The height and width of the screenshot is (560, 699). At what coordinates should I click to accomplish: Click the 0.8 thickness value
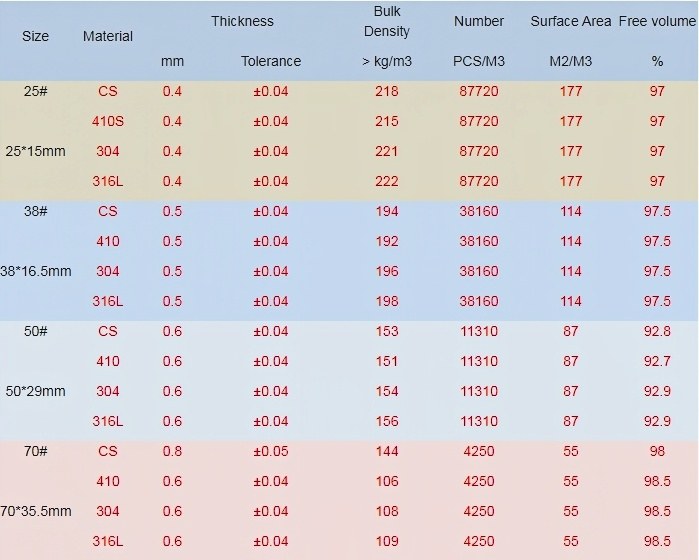point(172,451)
